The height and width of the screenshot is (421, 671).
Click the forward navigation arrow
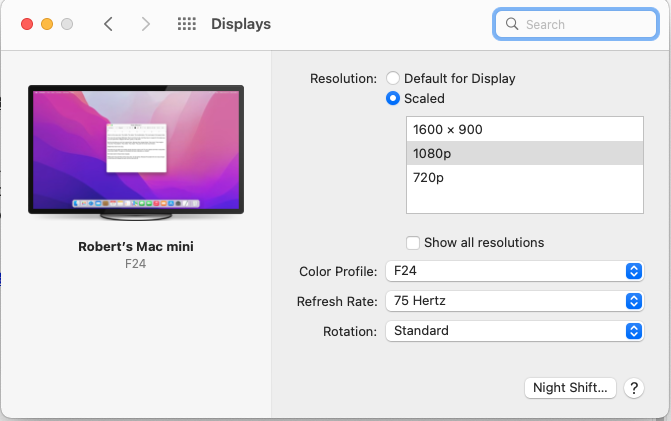tap(146, 24)
